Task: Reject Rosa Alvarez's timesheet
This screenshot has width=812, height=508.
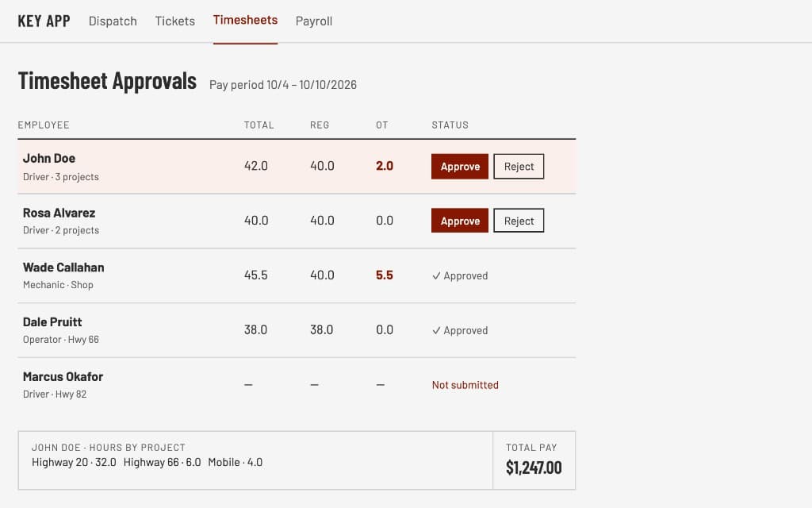Action: click(519, 221)
